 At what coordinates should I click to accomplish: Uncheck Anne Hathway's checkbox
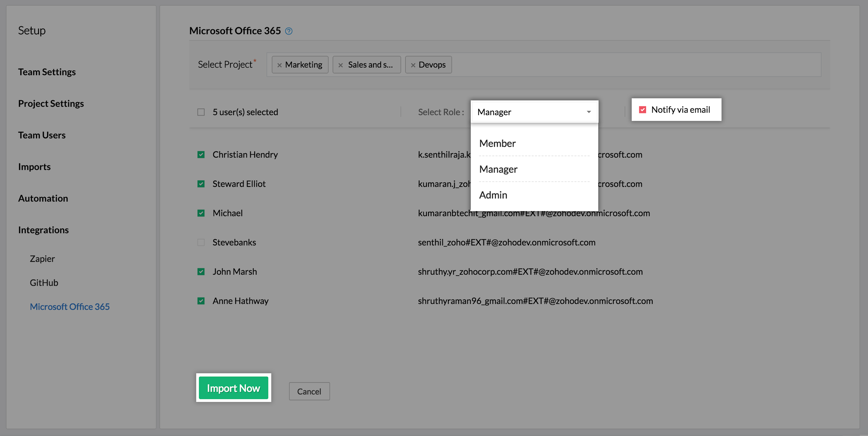tap(201, 301)
